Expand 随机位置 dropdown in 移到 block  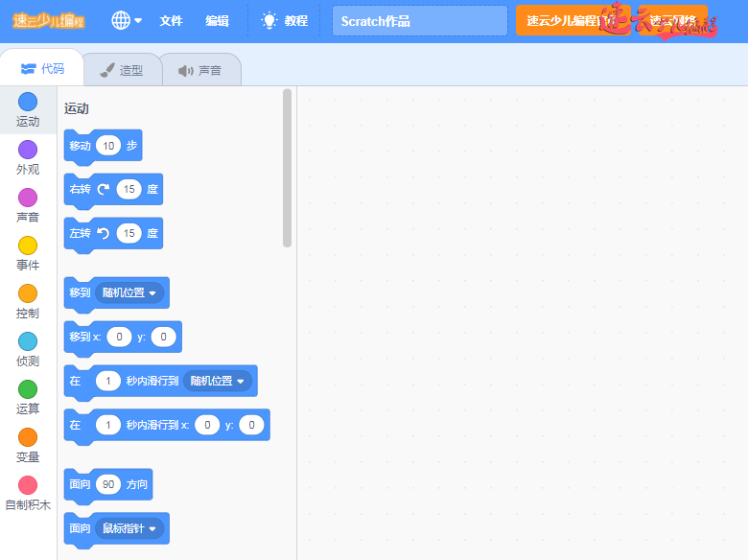129,292
